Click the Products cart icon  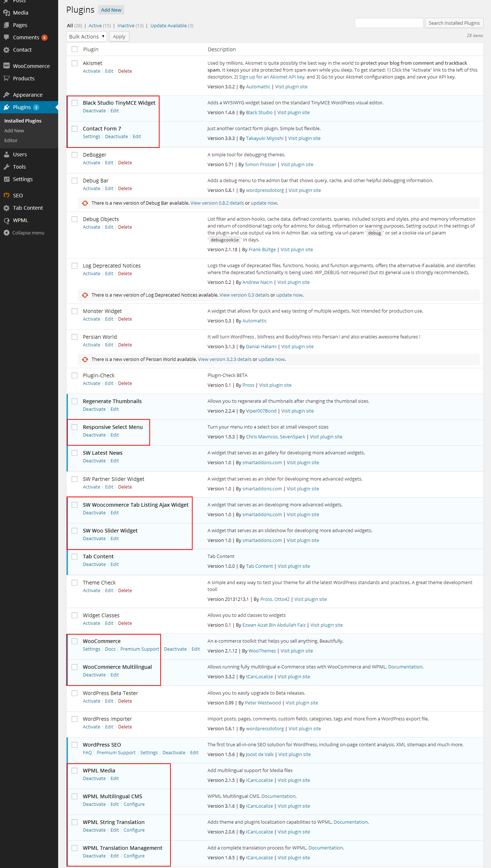coord(7,78)
